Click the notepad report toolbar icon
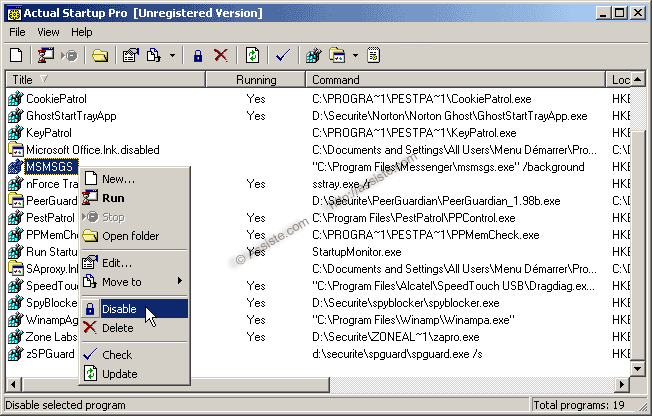 pos(373,55)
